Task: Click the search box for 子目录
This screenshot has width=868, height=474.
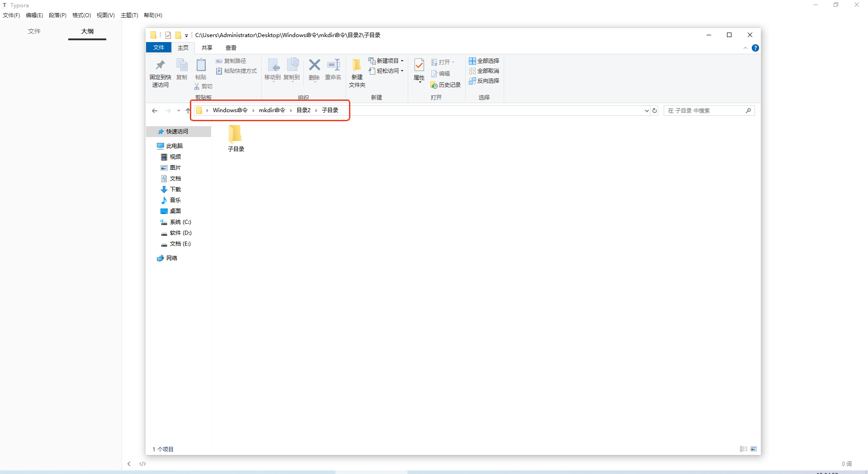Action: click(704, 110)
